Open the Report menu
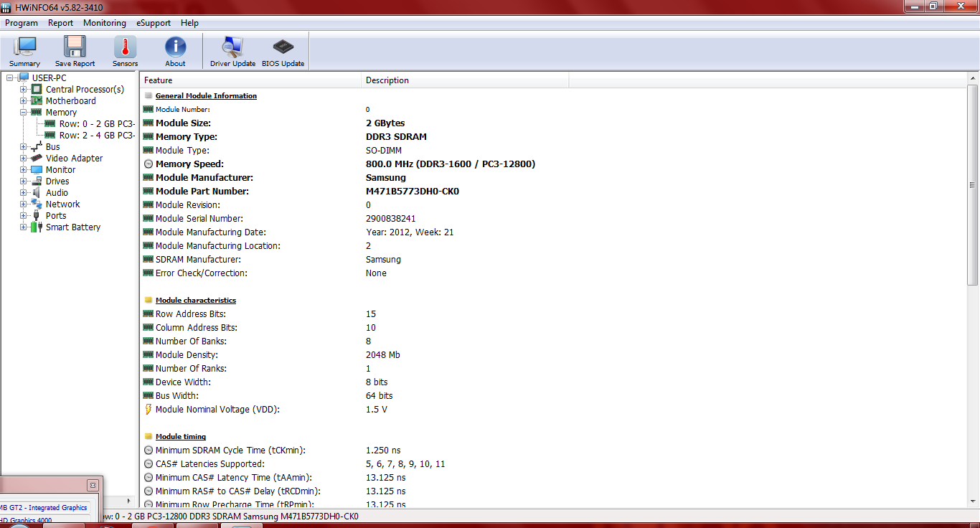The height and width of the screenshot is (528, 980). click(61, 23)
